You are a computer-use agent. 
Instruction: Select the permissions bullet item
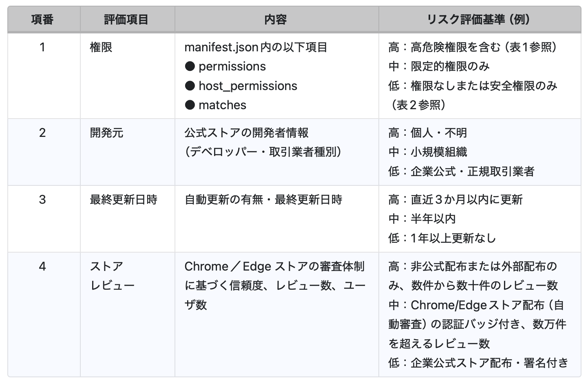[x=232, y=66]
